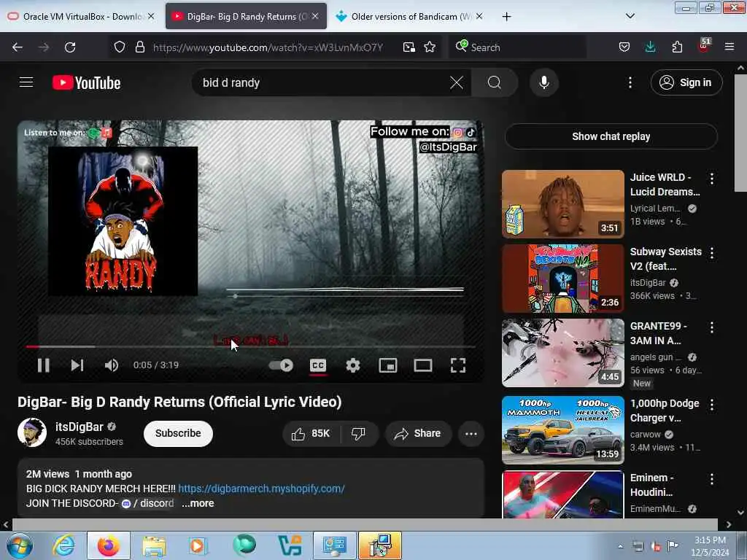
Task: Toggle closed captions (CC)
Action: coord(318,365)
